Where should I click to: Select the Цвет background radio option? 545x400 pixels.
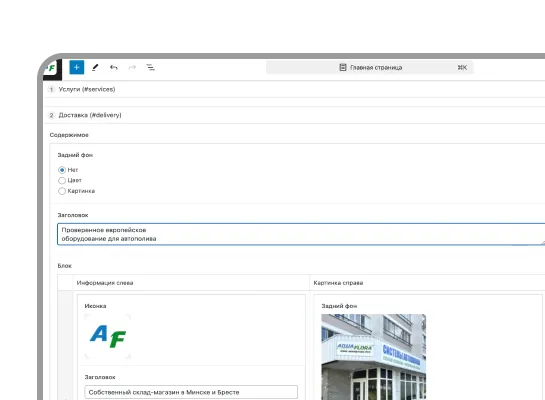[x=62, y=180]
